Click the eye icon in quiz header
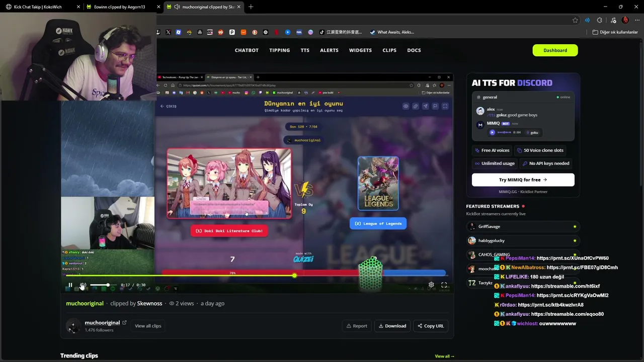Viewport: 644px width, 362px height. 406,106
